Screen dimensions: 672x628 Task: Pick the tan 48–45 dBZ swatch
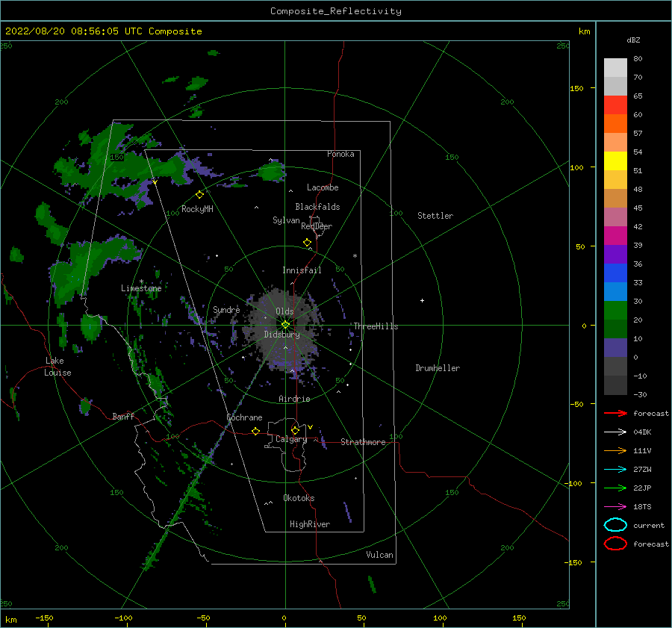point(615,199)
